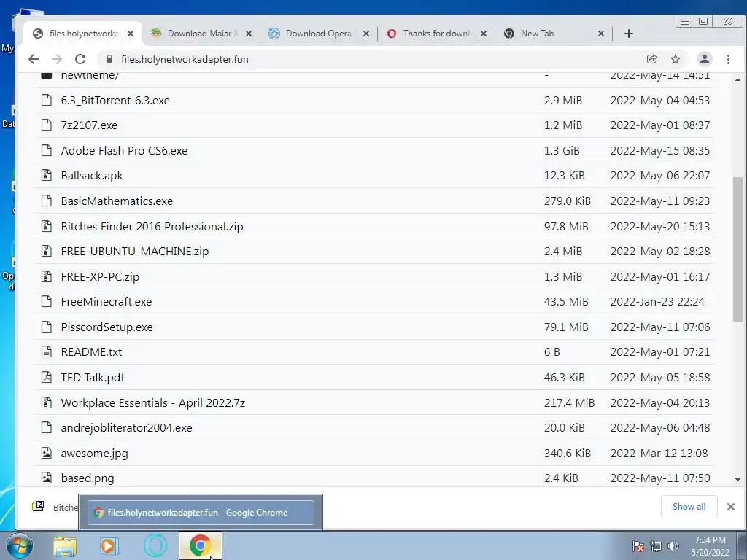Click archive icon beside FREE-UBUNTU-MACHINE.zip

pos(46,251)
